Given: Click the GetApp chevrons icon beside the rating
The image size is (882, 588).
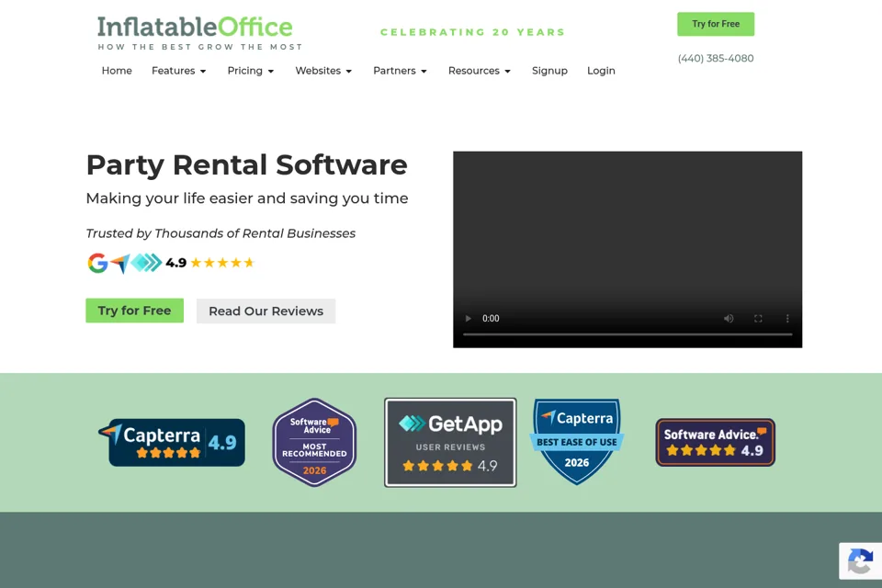Looking at the screenshot, I should (x=146, y=262).
